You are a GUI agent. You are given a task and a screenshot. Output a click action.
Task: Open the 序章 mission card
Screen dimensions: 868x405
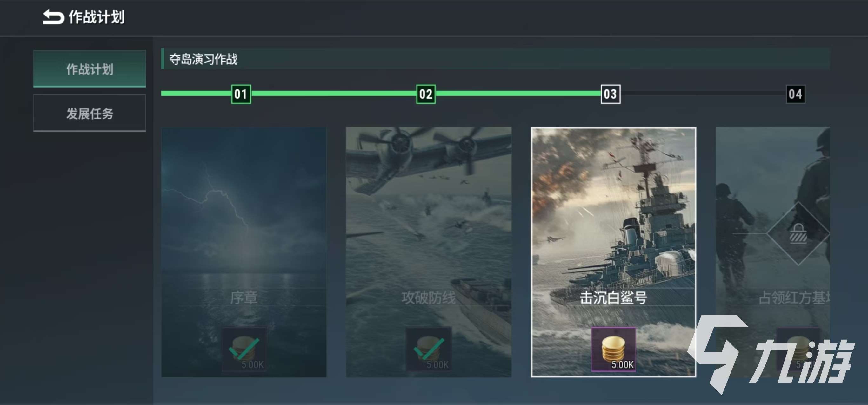click(x=244, y=252)
